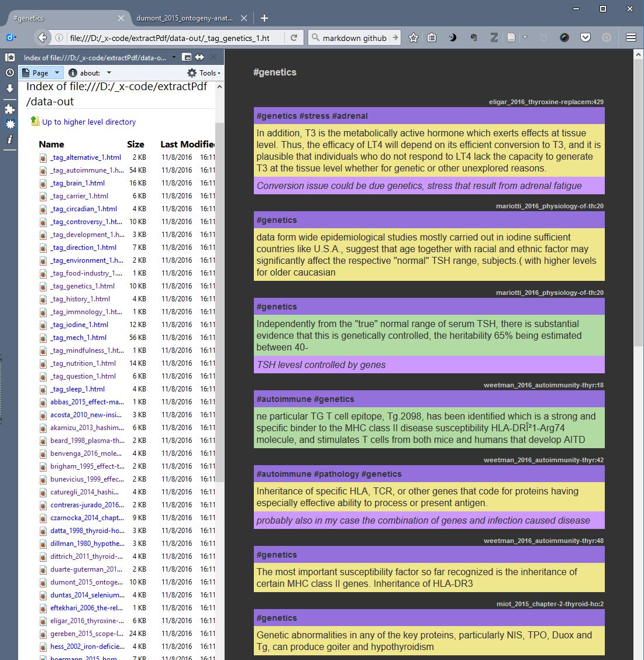Click the Z extension icon in toolbar
Screen dimensions: 644x660
[494, 38]
